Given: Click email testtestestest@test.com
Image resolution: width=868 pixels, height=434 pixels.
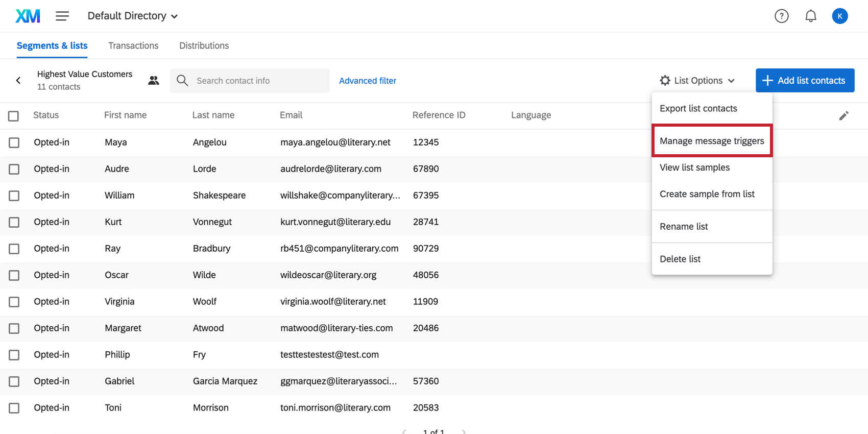Looking at the screenshot, I should click(329, 355).
